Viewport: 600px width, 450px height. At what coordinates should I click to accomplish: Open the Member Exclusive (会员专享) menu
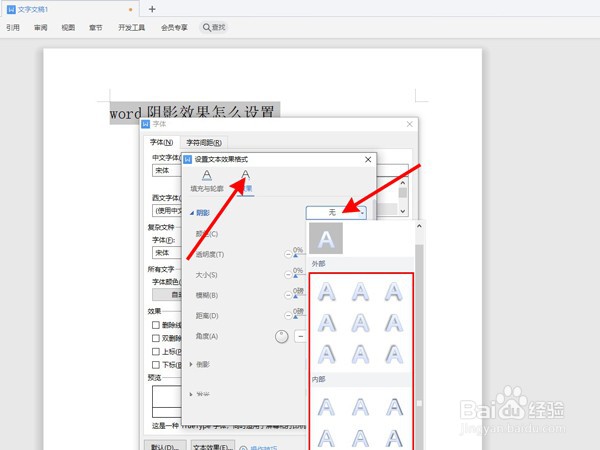pyautogui.click(x=174, y=28)
